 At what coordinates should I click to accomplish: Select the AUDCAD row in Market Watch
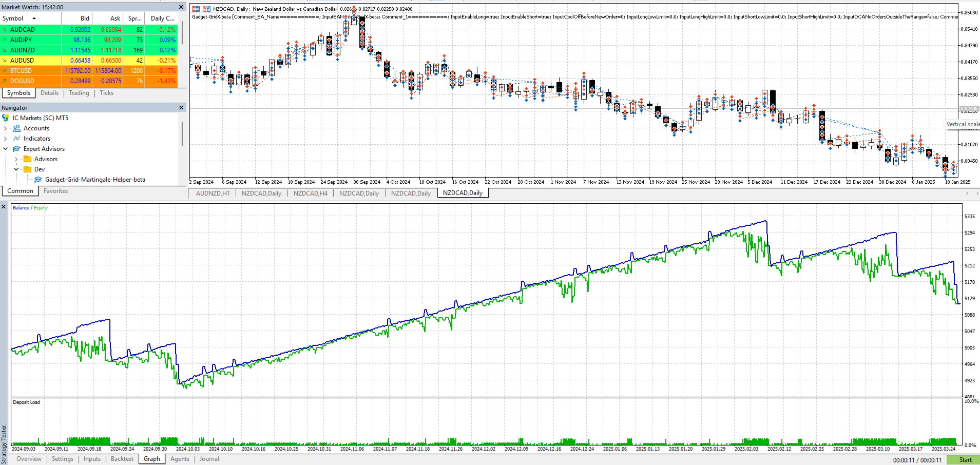(89, 30)
